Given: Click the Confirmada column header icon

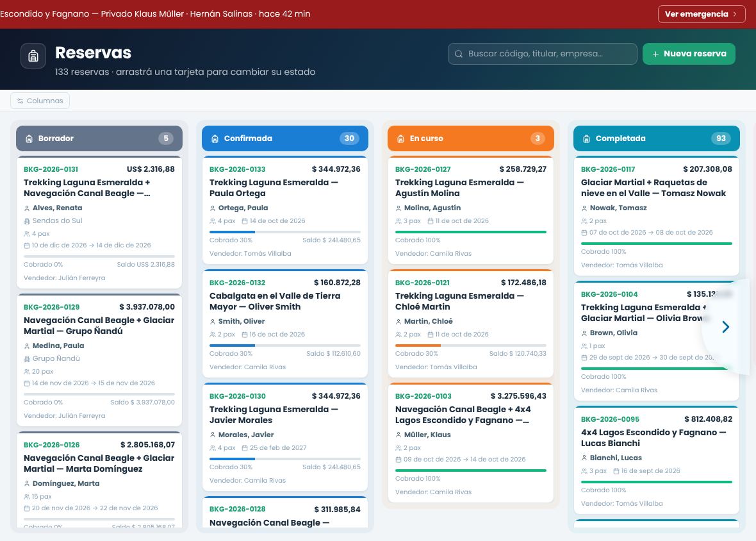Looking at the screenshot, I should [215, 139].
